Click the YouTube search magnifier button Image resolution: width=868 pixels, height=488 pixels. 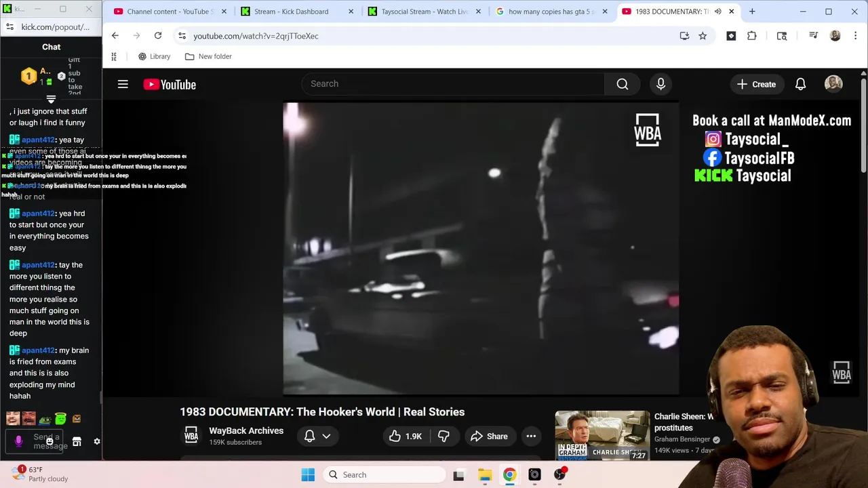(x=623, y=84)
